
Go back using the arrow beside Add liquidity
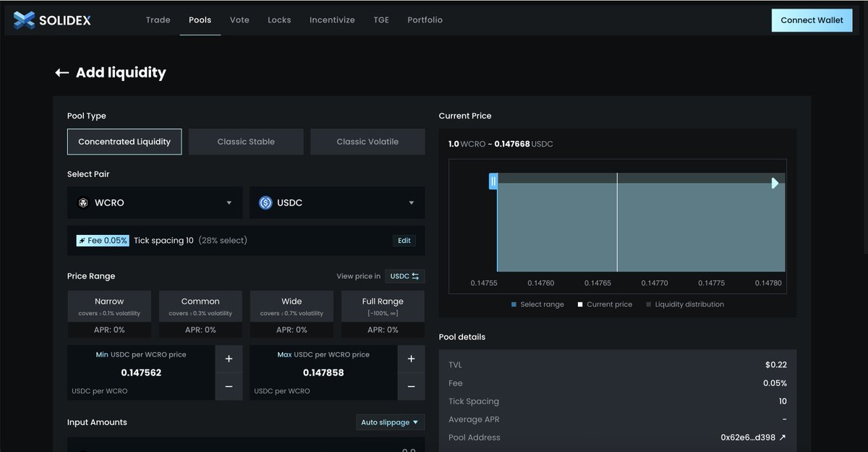click(62, 72)
